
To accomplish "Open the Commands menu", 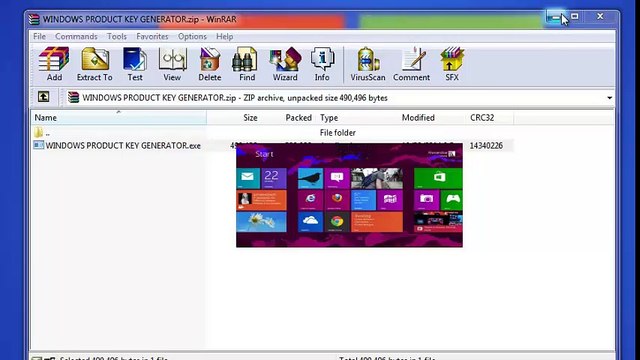I will [76, 36].
